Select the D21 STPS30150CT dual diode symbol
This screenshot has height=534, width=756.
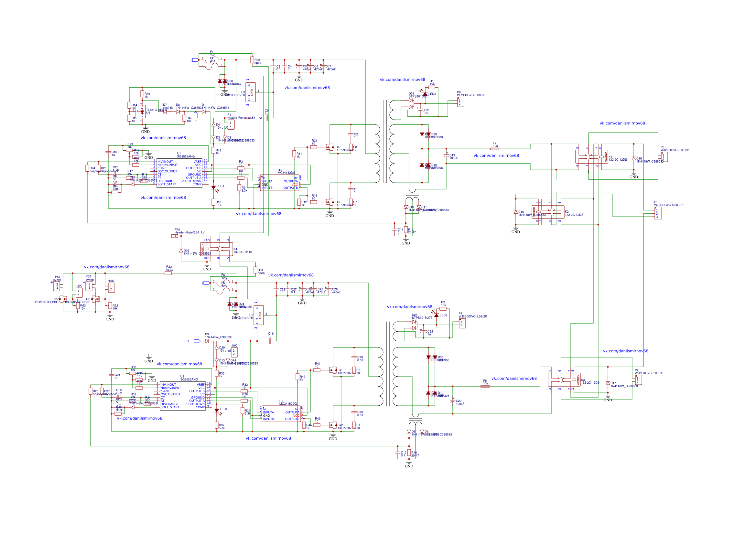pyautogui.click(x=412, y=104)
